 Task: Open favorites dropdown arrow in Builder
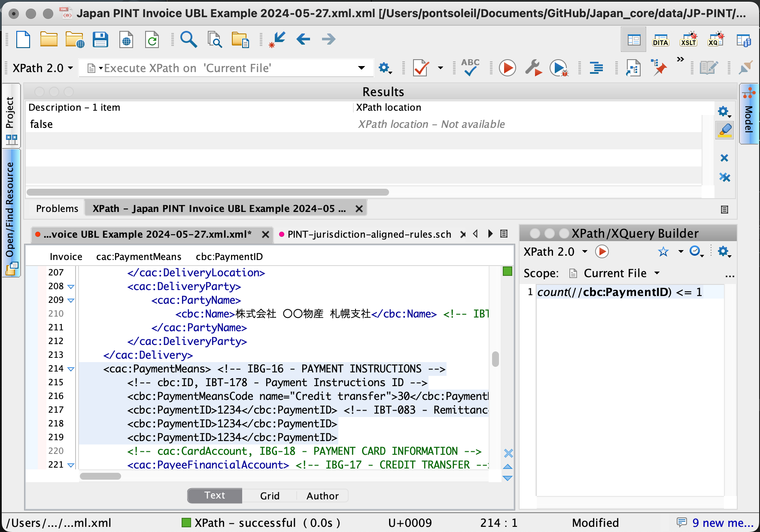[681, 251]
